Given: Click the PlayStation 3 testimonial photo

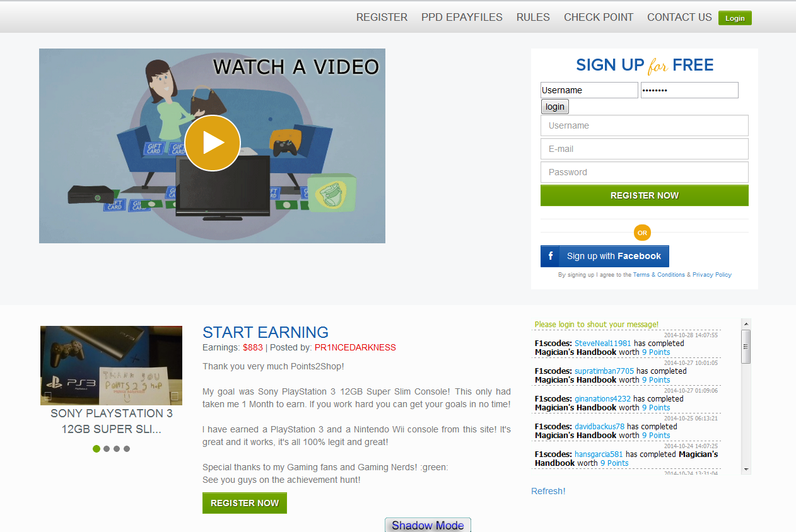Looking at the screenshot, I should pos(111,366).
